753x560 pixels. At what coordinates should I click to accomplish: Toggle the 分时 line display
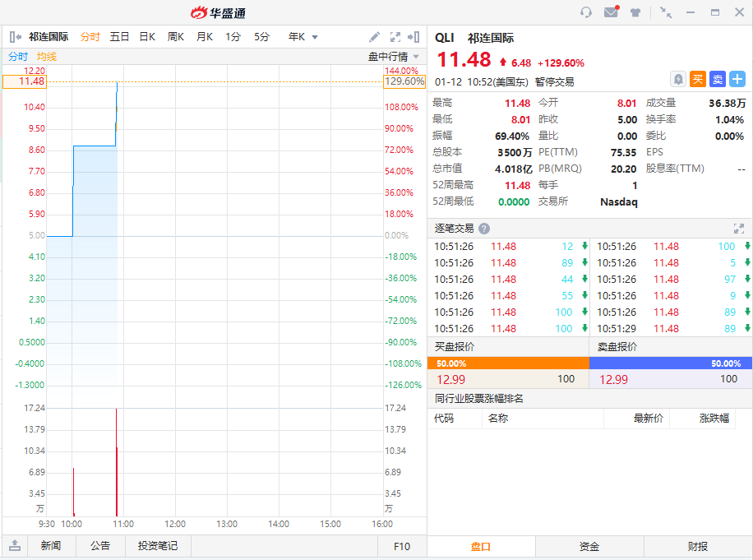pyautogui.click(x=18, y=57)
